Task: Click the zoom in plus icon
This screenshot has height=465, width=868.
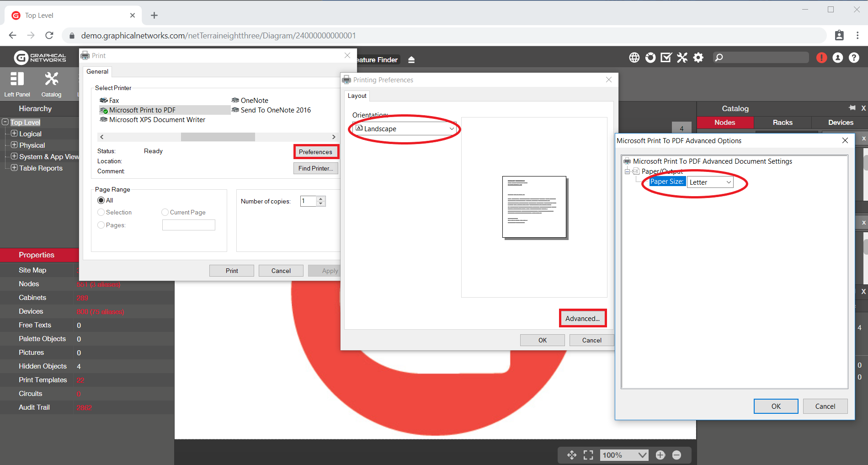Action: pos(660,455)
